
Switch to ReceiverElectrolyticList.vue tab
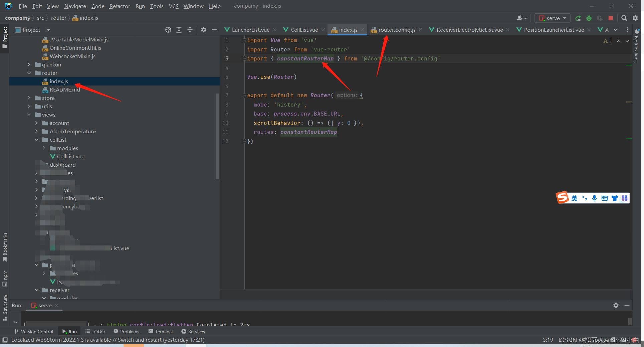coord(469,30)
